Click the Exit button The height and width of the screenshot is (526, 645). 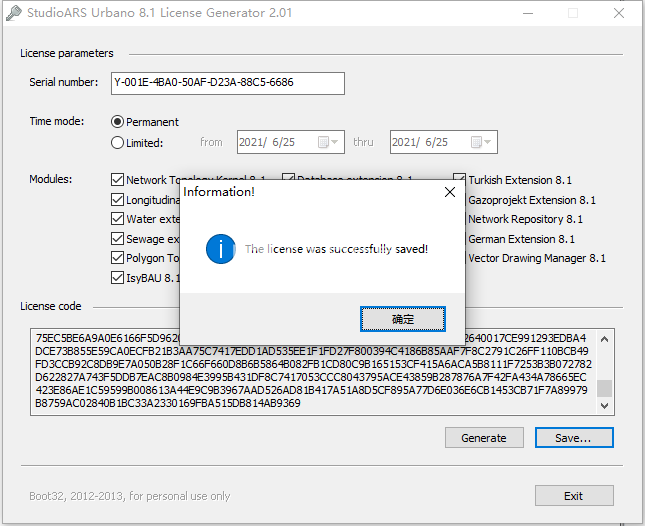[574, 496]
